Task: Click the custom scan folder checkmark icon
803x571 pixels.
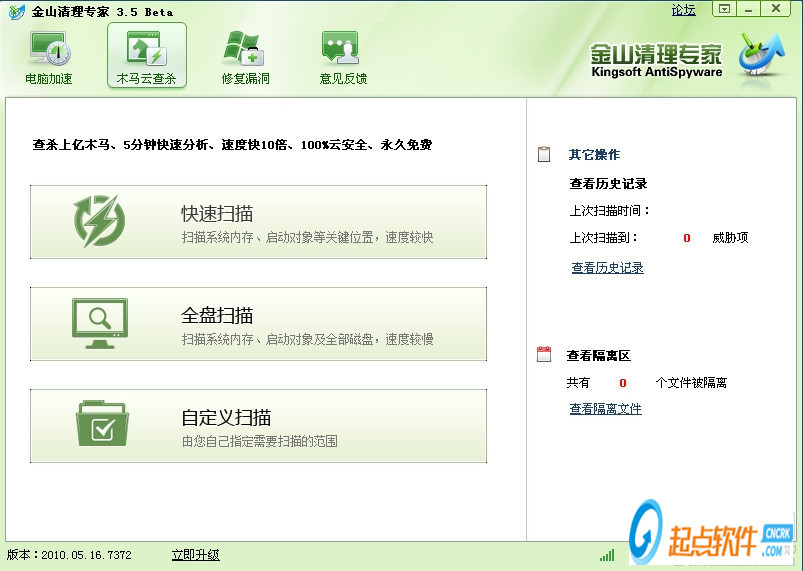Action: 102,423
